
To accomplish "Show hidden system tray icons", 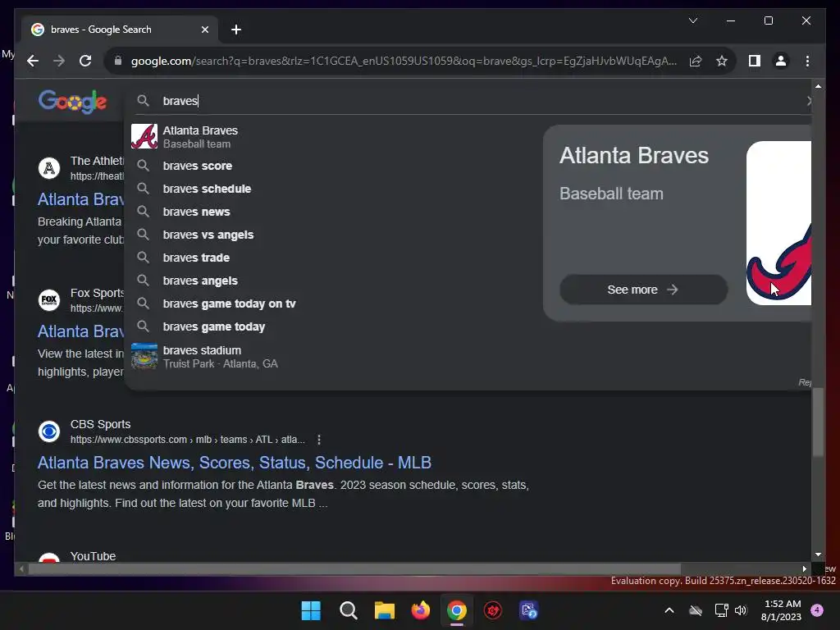I will pyautogui.click(x=669, y=610).
